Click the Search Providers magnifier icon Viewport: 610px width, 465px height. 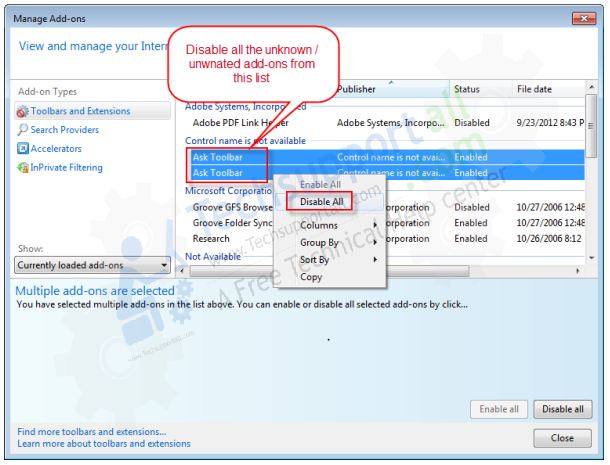pyautogui.click(x=23, y=130)
